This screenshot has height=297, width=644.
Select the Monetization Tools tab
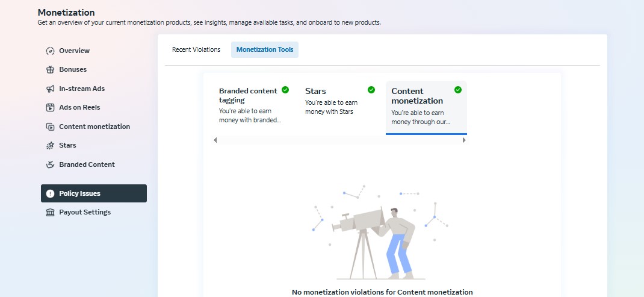(265, 49)
